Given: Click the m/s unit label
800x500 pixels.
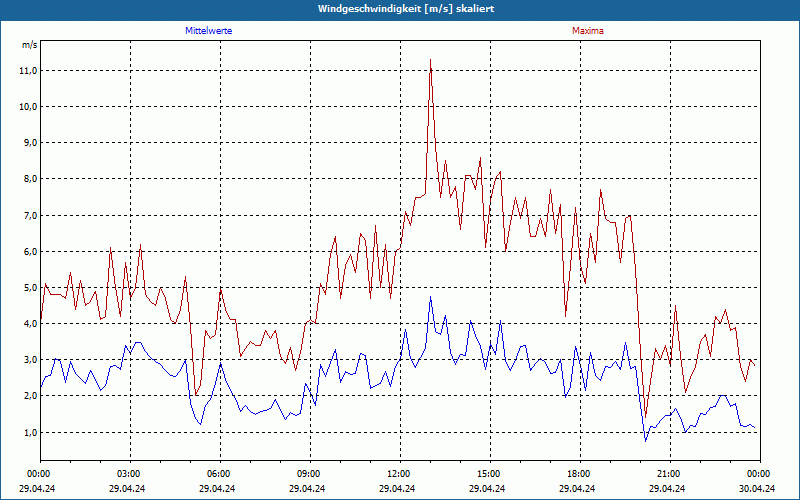Looking at the screenshot, I should [x=30, y=45].
